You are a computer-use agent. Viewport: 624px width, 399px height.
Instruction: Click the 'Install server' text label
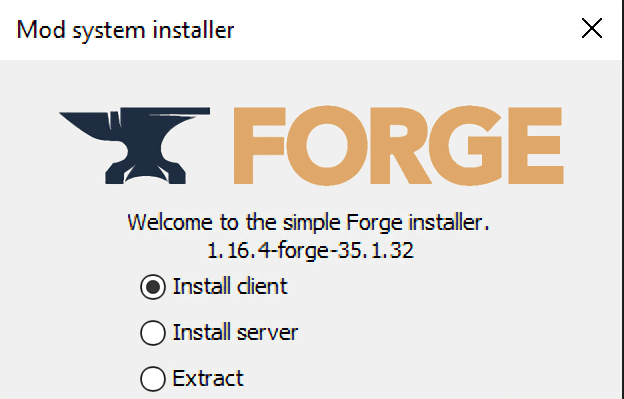[x=235, y=332]
